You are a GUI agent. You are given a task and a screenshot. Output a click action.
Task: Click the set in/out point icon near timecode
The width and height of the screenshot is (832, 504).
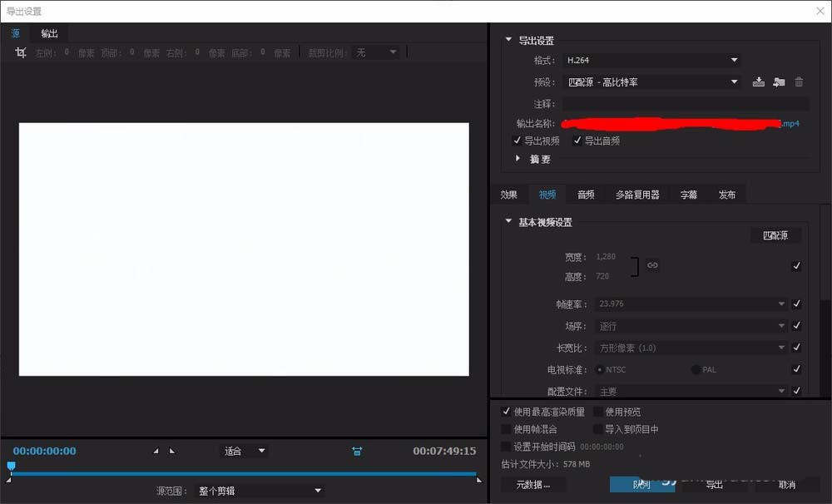pos(356,450)
